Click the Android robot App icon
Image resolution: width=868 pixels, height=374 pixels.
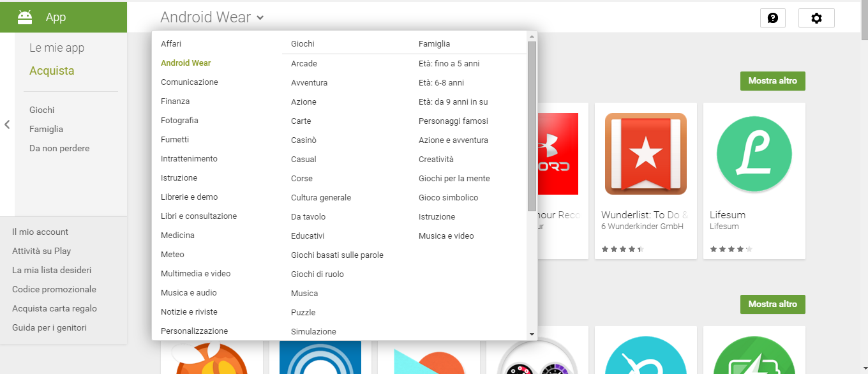[25, 17]
